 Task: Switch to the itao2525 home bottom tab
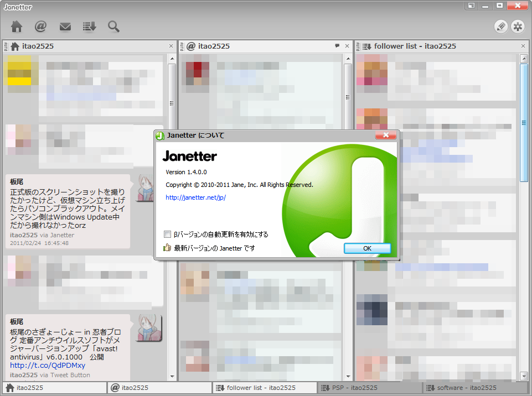point(54,388)
